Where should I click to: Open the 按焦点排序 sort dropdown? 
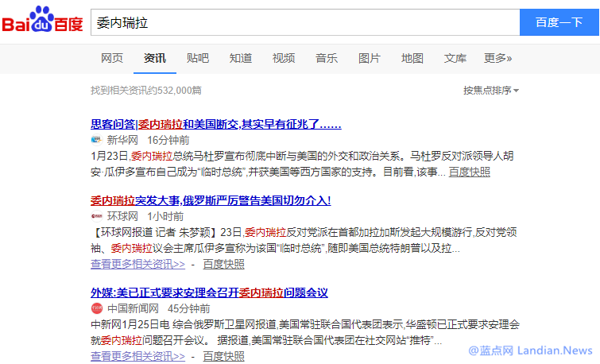491,91
